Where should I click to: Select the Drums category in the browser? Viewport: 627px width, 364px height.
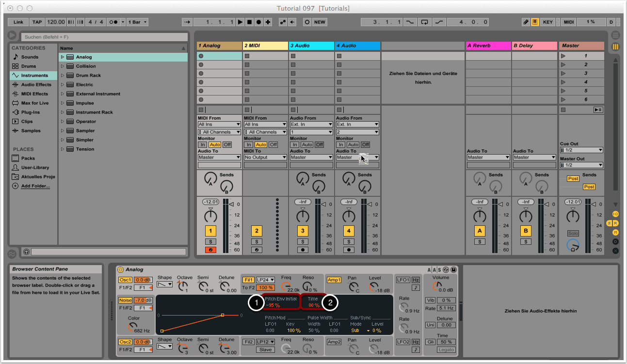29,66
